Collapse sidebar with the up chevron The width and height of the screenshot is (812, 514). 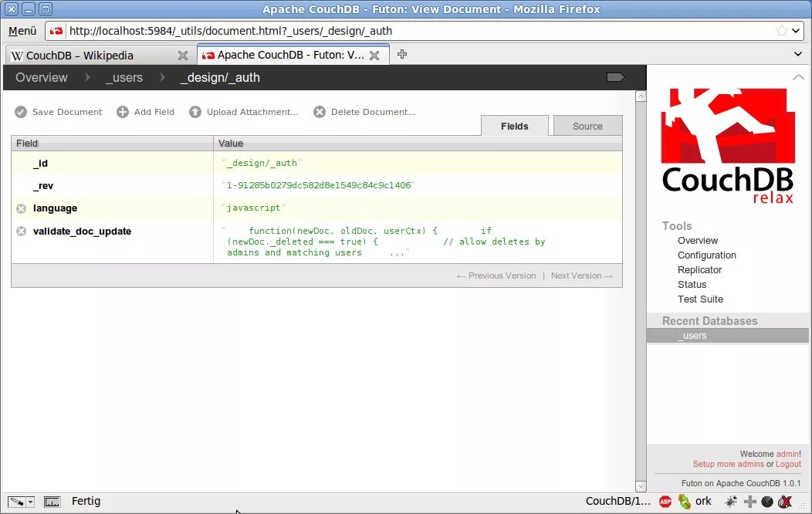(x=798, y=77)
